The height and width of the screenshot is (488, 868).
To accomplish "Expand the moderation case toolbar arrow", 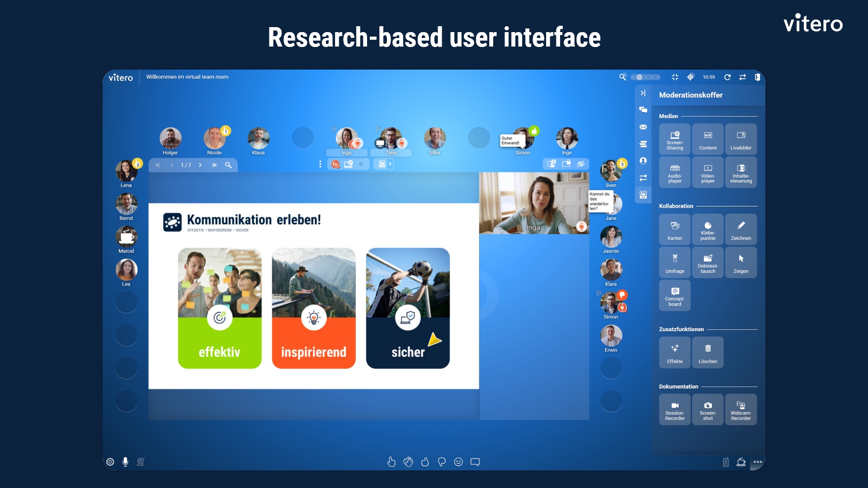I will click(x=391, y=164).
